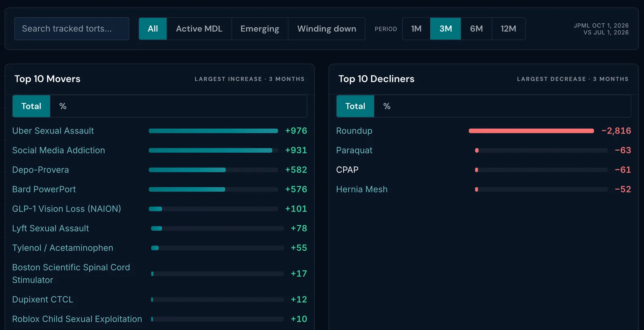Select Total in Top 10 Movers panel

pos(31,106)
